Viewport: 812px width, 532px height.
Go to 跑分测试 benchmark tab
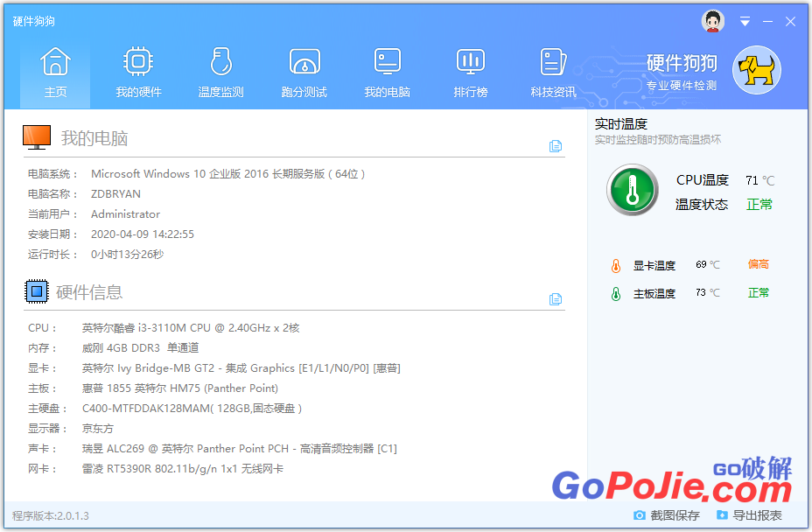304,73
